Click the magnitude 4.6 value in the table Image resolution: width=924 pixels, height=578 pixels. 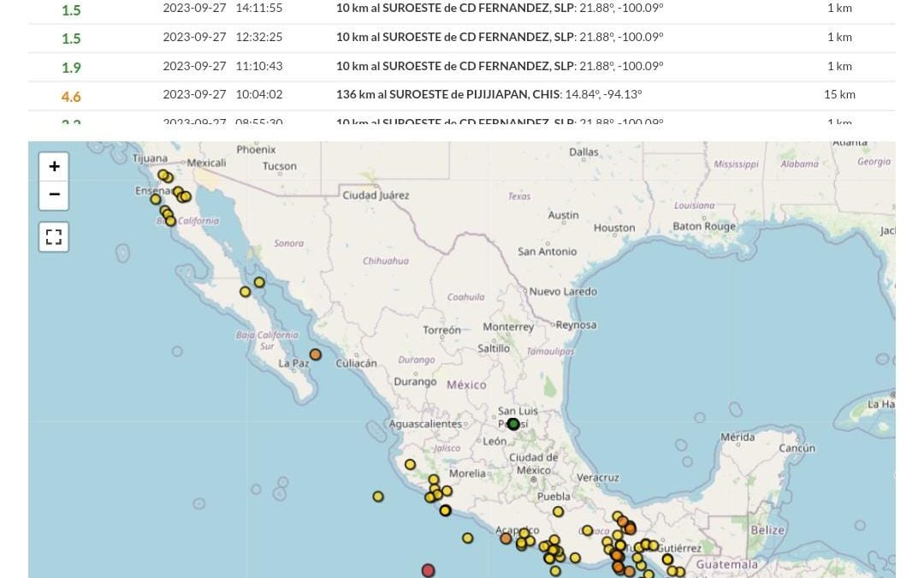[x=71, y=96]
